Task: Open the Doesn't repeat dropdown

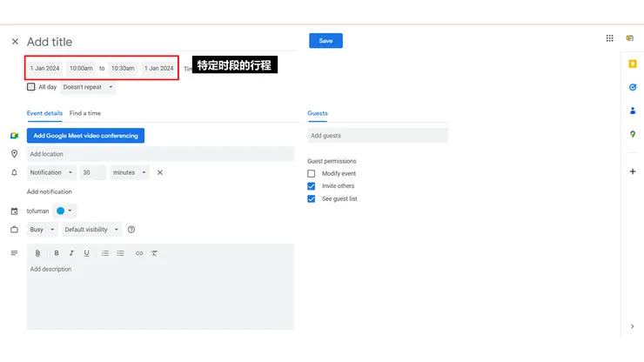Action: [88, 87]
